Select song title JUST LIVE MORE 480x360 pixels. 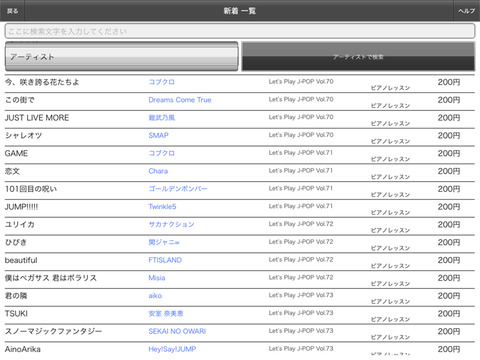37,118
